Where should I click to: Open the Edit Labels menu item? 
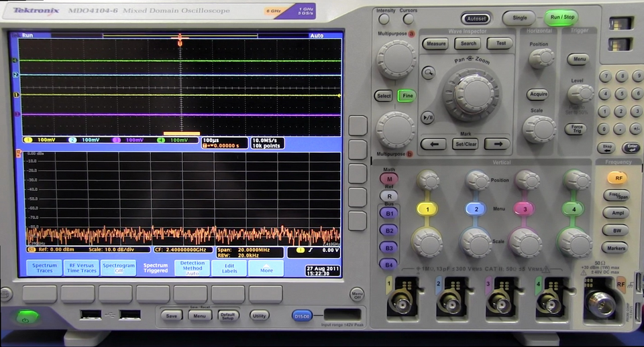229,268
